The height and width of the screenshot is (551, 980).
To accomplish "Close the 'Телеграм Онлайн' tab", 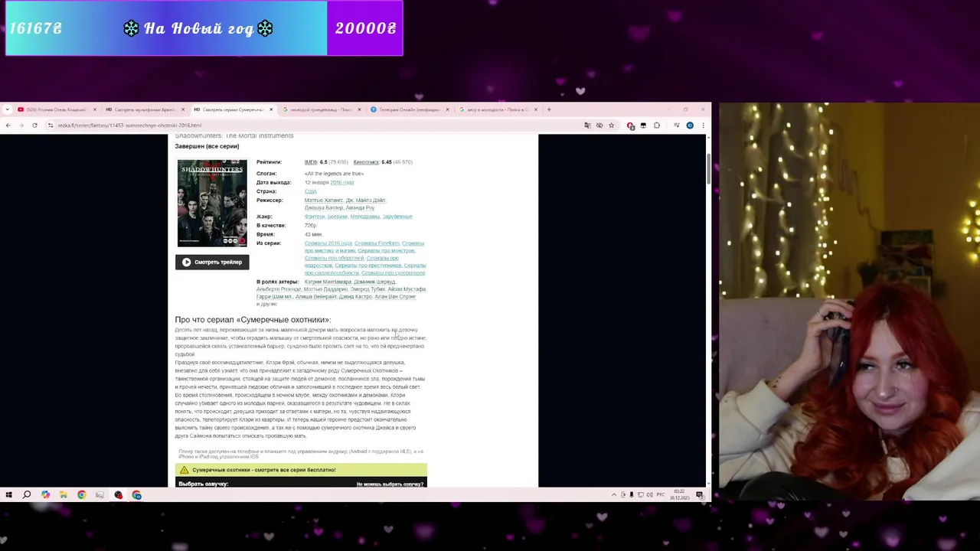I will tap(447, 109).
